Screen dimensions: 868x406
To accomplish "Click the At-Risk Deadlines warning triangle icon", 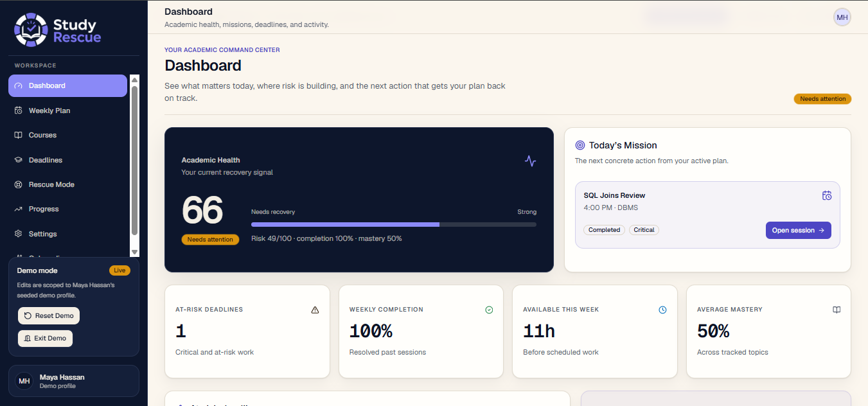I will pos(315,310).
